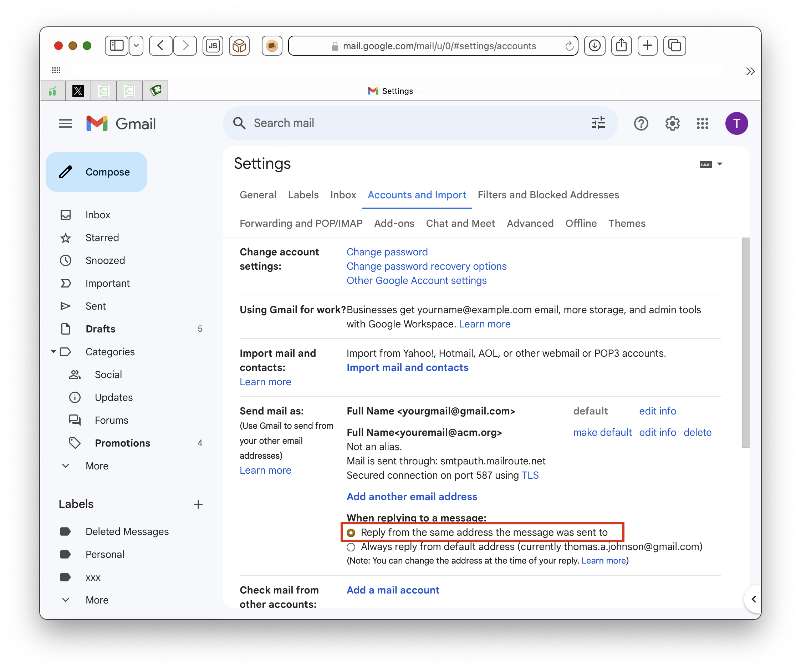Go forward with the Safari forward arrow
The image size is (801, 672).
[185, 46]
